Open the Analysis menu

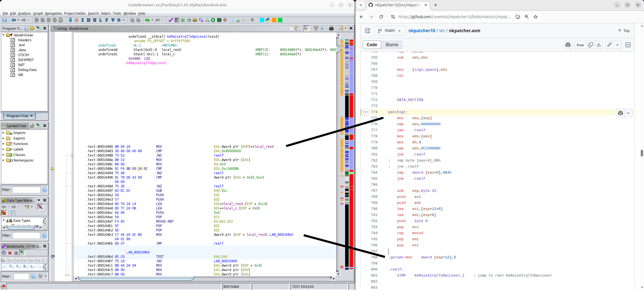click(x=24, y=13)
